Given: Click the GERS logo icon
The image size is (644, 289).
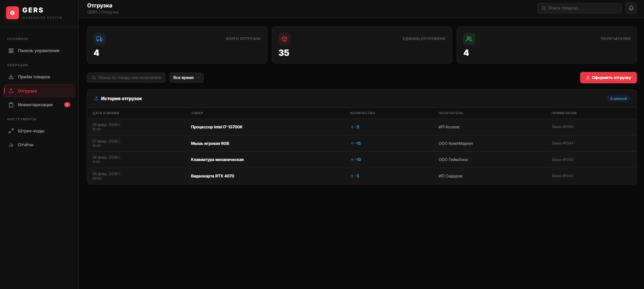Looking at the screenshot, I should (x=12, y=13).
